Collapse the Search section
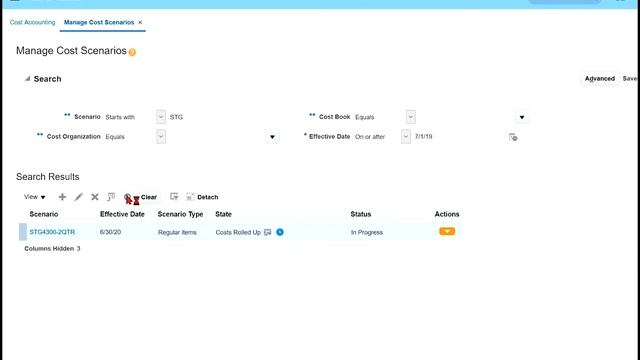Viewport: 640px width, 360px height. pos(27,79)
